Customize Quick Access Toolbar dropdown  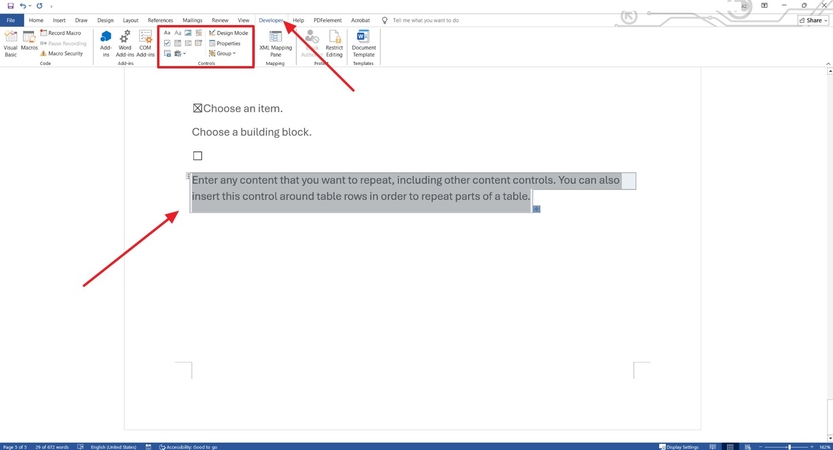click(52, 6)
